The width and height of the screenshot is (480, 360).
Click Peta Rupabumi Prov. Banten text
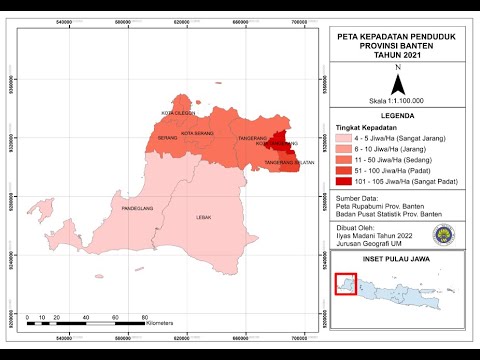(380, 206)
